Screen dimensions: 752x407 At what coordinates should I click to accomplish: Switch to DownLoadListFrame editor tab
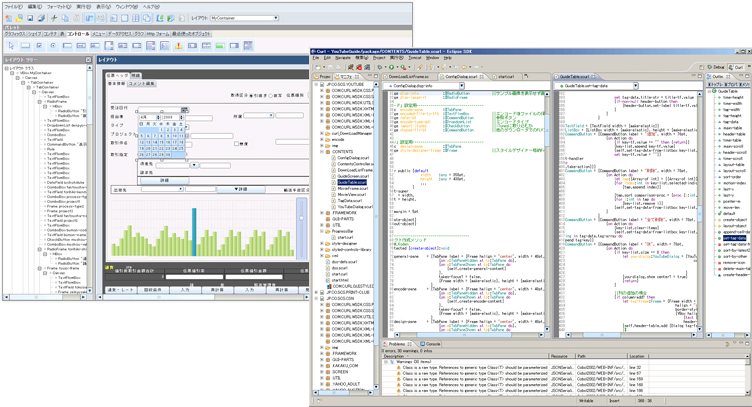(409, 77)
